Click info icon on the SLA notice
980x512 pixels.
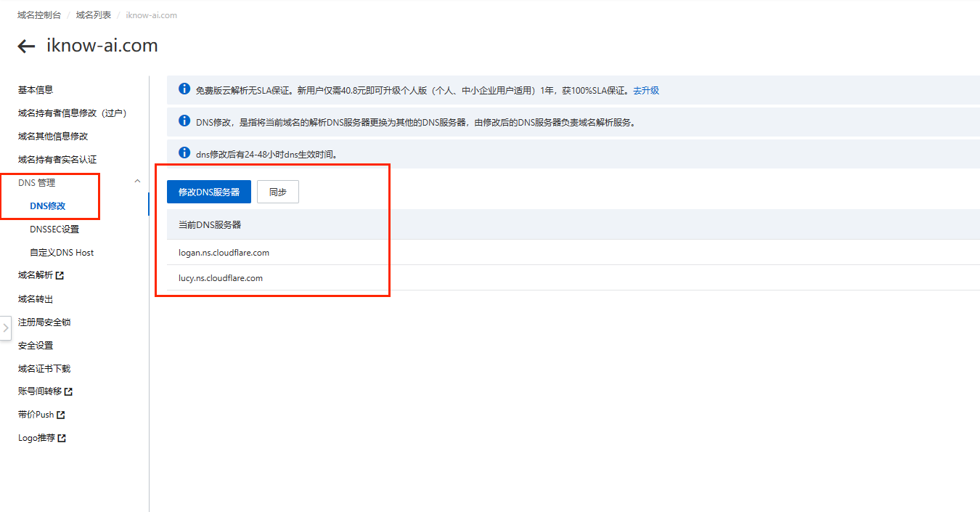pyautogui.click(x=184, y=90)
